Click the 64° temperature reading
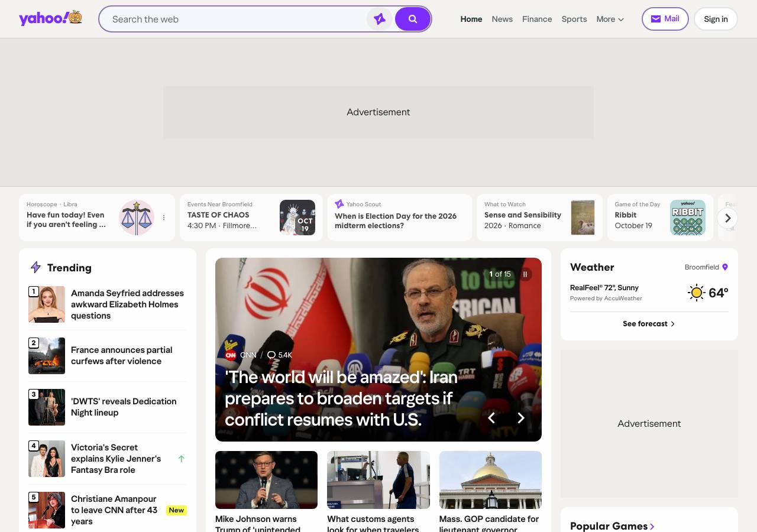Screen dimensions: 757x532 719,293
